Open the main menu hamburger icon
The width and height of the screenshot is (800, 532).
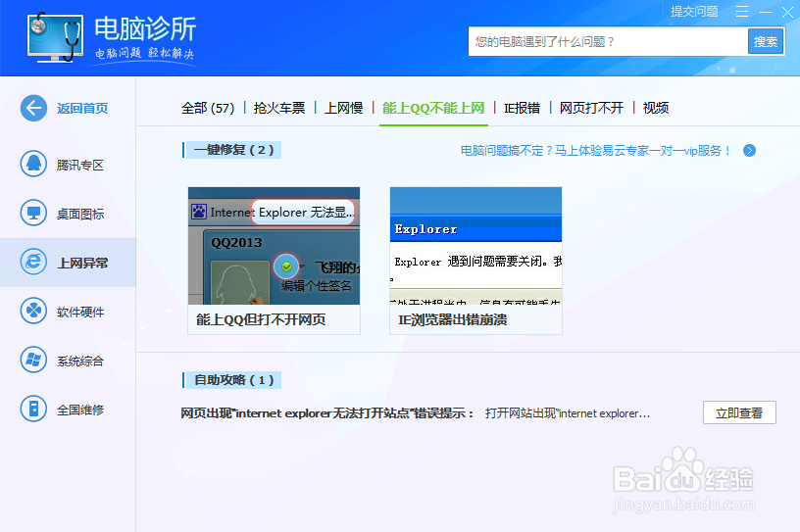tap(742, 12)
